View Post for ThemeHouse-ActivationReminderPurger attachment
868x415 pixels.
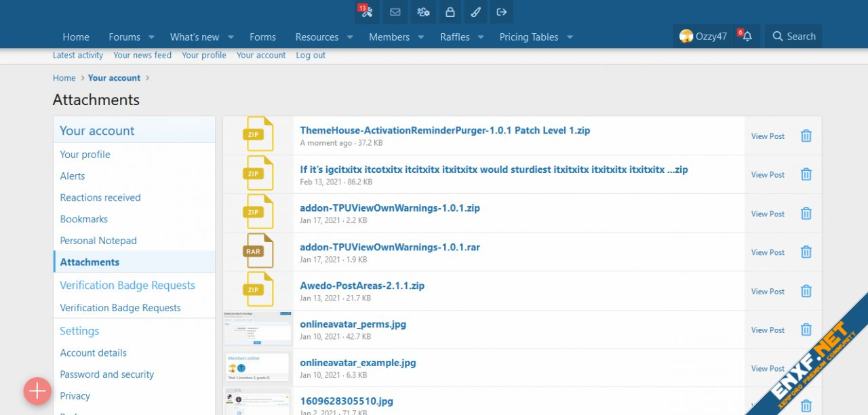768,136
